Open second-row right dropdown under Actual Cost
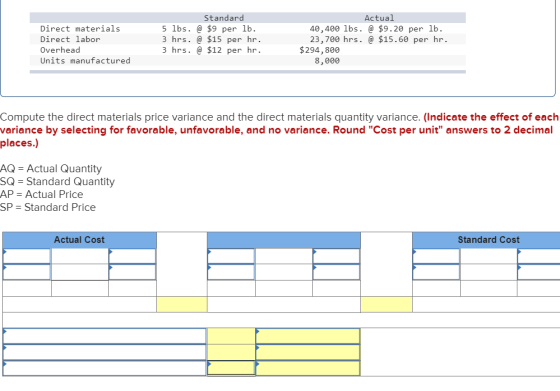The height and width of the screenshot is (391, 560). tap(132, 272)
